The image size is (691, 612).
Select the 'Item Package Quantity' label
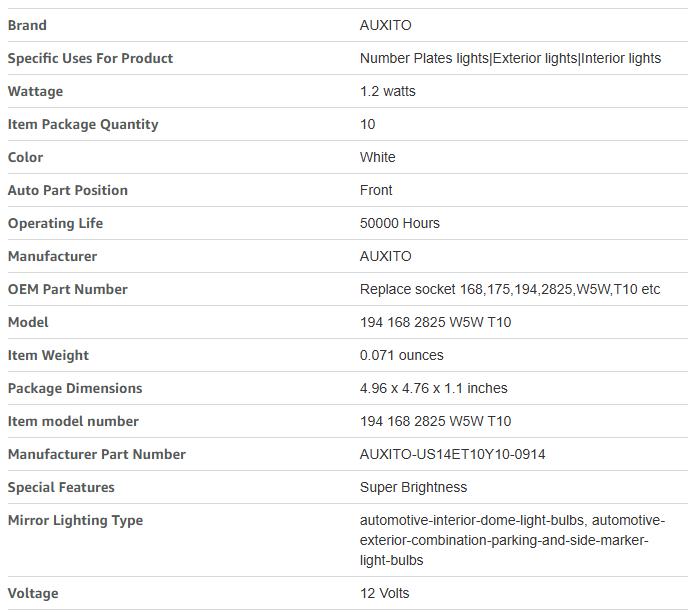click(83, 124)
